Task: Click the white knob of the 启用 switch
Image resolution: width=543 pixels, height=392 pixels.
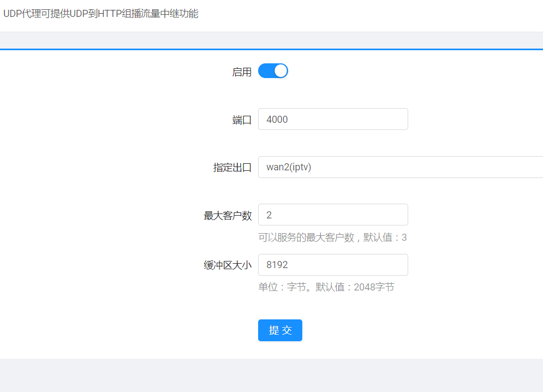Action: click(281, 71)
